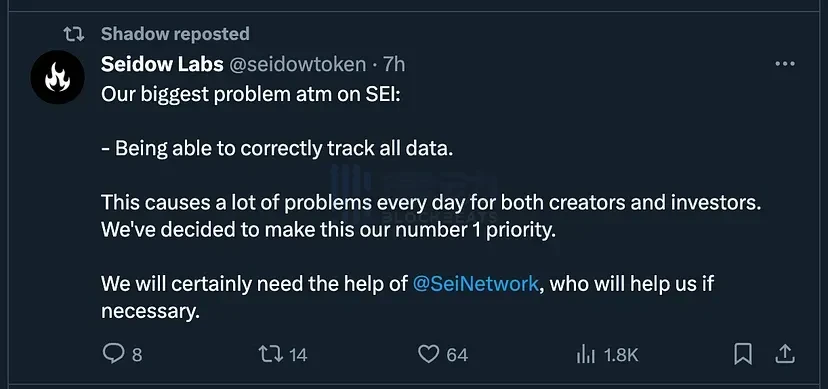The image size is (828, 389).
Task: Click the repost count 14
Action: tap(298, 355)
